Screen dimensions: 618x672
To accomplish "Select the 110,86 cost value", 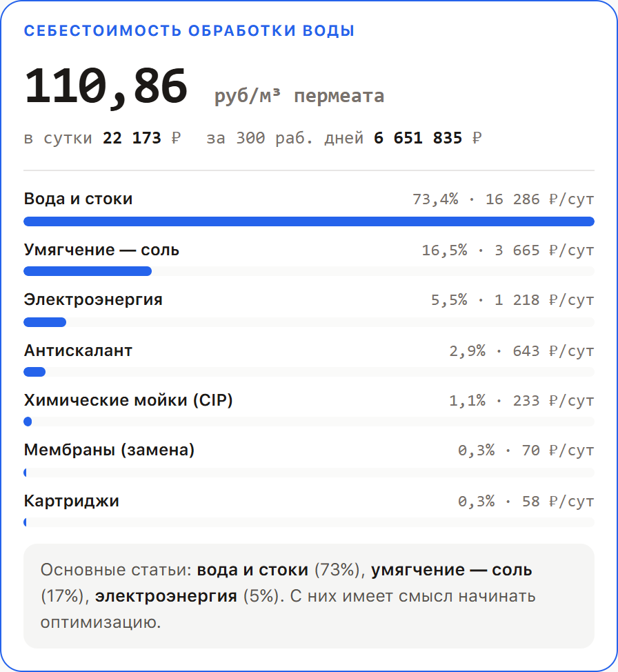I will (106, 87).
